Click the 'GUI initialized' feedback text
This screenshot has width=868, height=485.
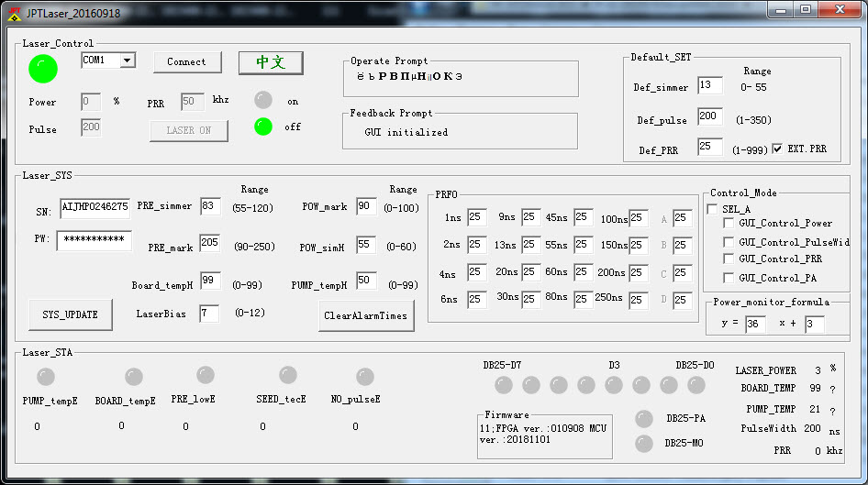406,132
